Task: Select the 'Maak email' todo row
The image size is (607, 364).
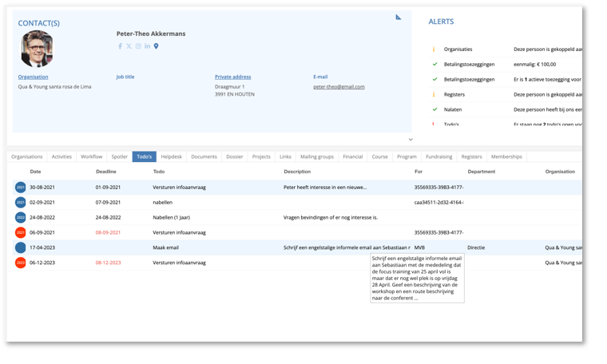Action: [x=168, y=247]
